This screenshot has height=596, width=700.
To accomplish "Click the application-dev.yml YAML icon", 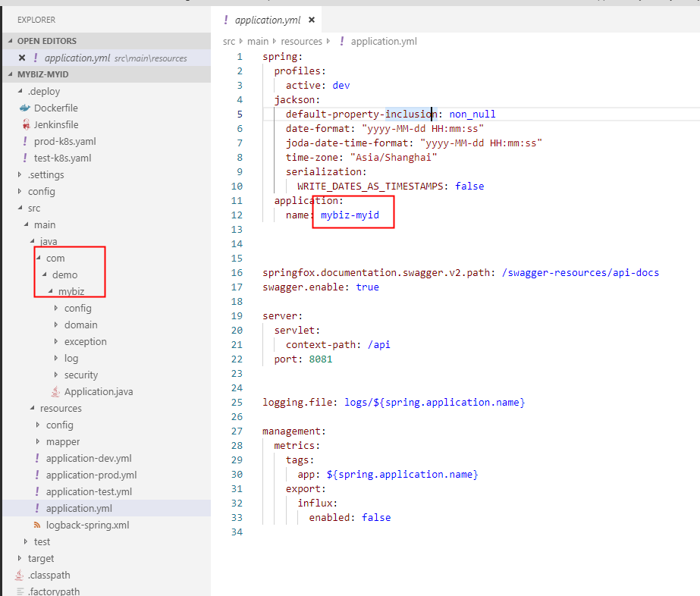I will click(x=37, y=458).
